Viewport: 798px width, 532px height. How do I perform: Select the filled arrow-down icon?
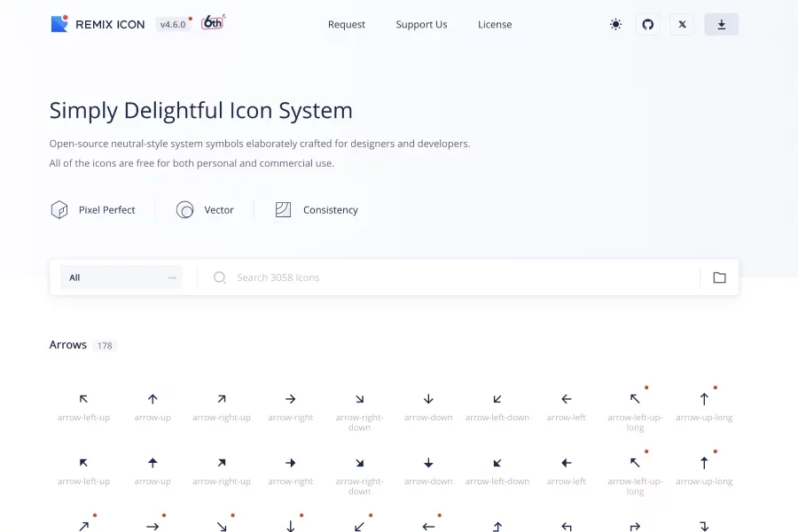coord(428,464)
